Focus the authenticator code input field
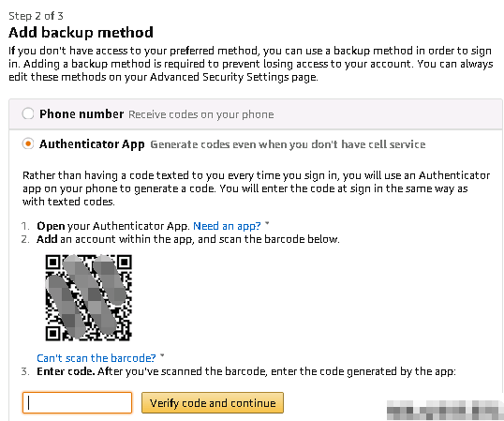Screen dimensions: 504x421 pos(77,402)
